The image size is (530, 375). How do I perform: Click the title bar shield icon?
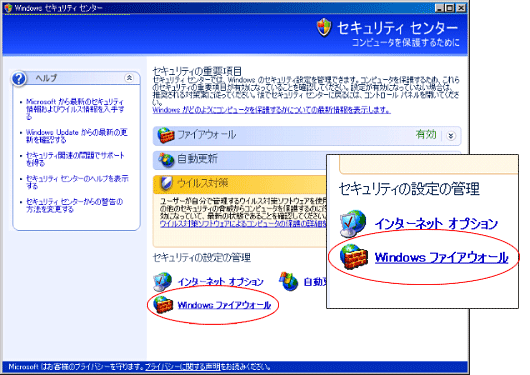pos(8,7)
